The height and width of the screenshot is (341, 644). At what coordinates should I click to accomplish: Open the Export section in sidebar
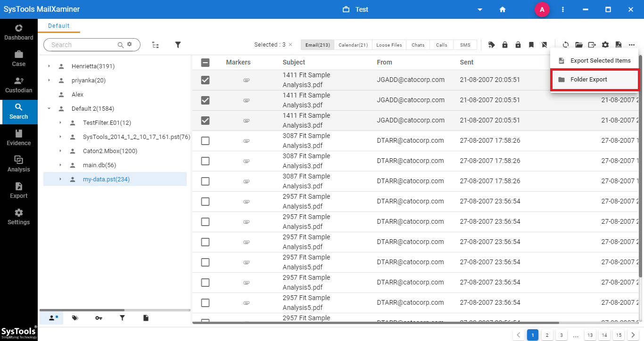[19, 190]
